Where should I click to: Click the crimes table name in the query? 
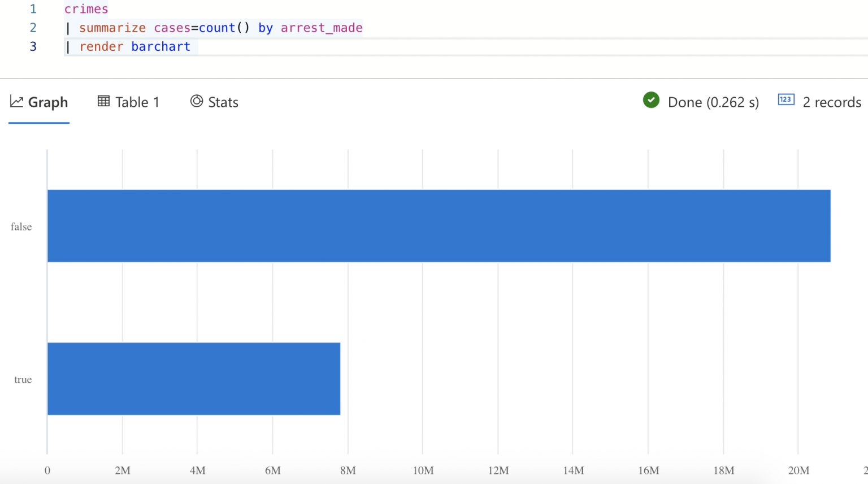coord(86,8)
